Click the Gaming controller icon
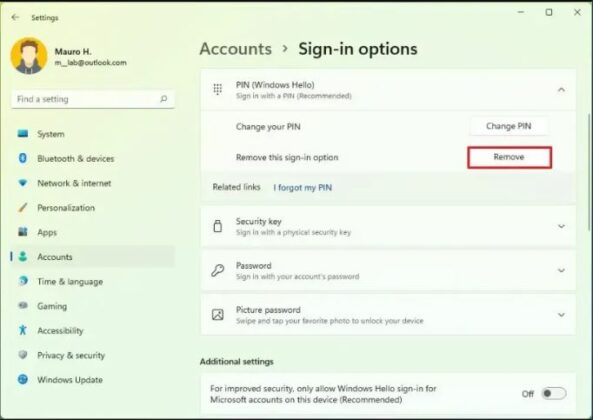Viewport: 593px width, 420px height. pyautogui.click(x=23, y=305)
